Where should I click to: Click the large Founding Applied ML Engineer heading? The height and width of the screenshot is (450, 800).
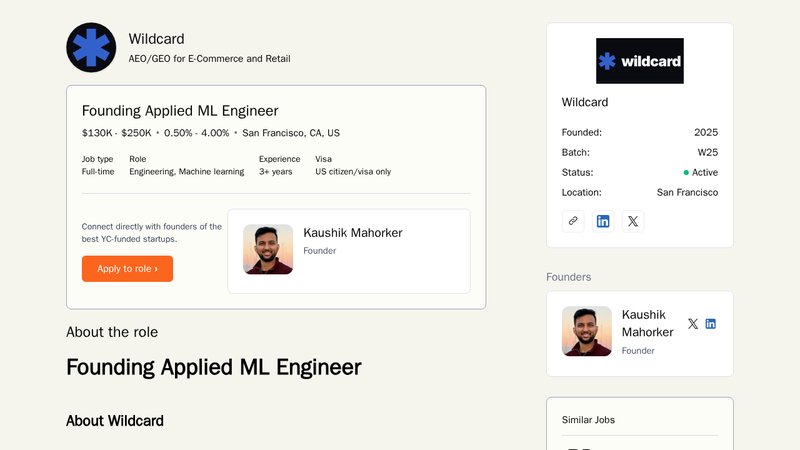214,367
